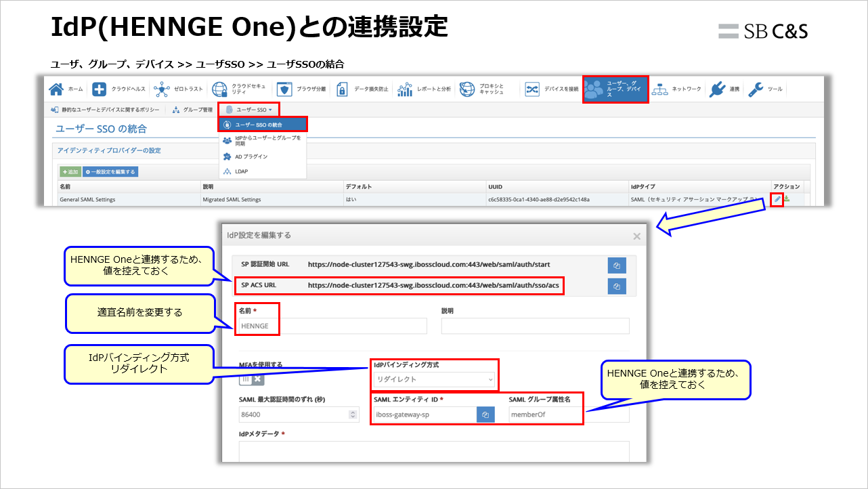Open the クラウドヘルス nav item
The image size is (868, 489).
(x=118, y=89)
